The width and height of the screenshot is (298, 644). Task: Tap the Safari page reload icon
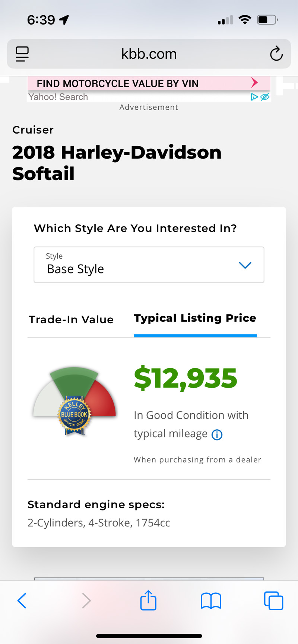[276, 54]
